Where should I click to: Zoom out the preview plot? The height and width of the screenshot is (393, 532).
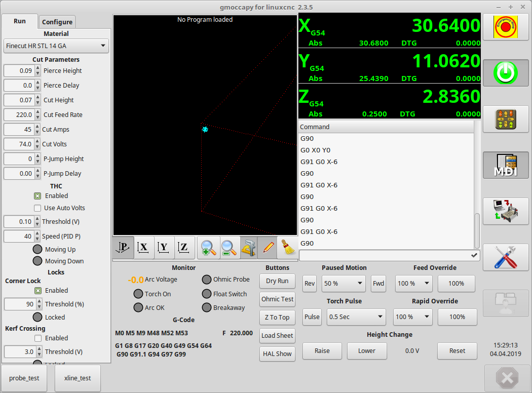point(229,248)
